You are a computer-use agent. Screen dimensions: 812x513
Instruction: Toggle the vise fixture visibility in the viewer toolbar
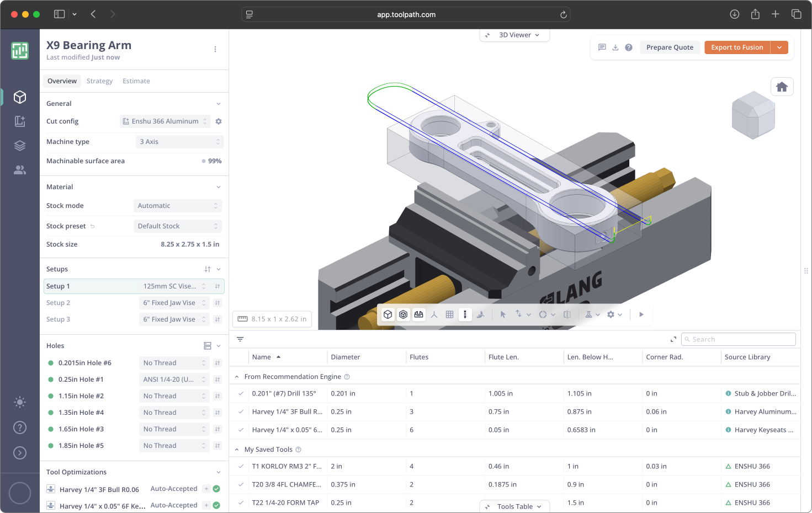pyautogui.click(x=419, y=314)
